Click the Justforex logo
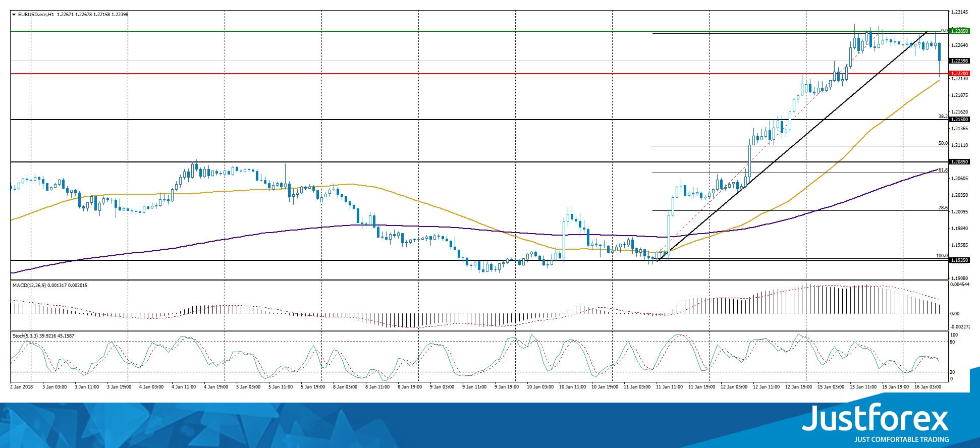Image resolution: width=980 pixels, height=448 pixels. (876, 422)
